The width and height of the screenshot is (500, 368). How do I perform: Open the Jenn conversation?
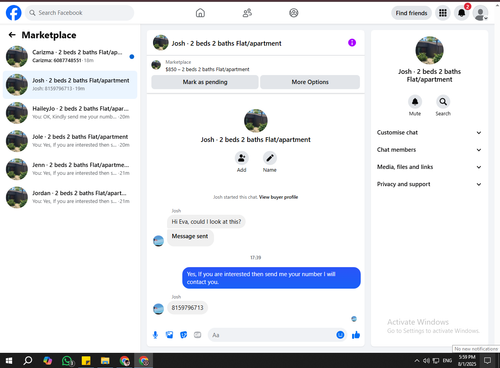70,169
